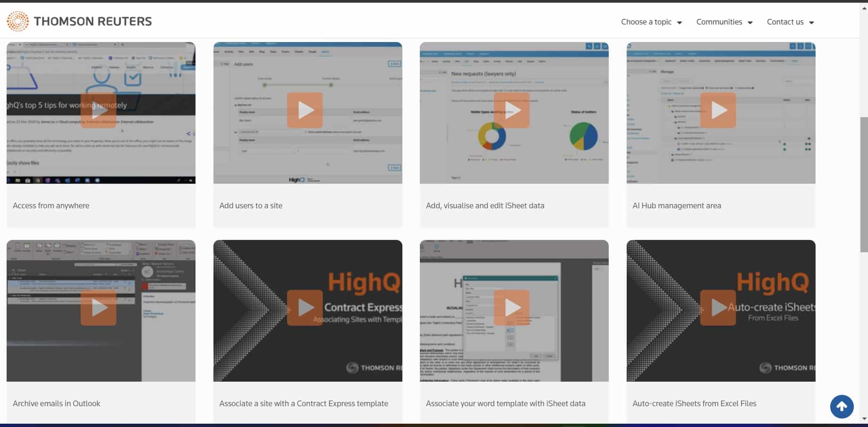Screen dimensions: 868x427
Task: Click the Thomson Reuters logo
Action: (79, 21)
